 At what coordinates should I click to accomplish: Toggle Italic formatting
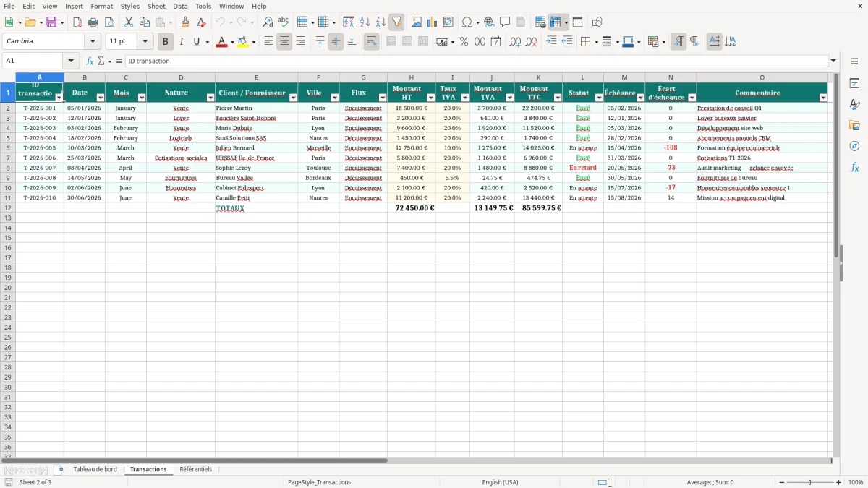182,42
